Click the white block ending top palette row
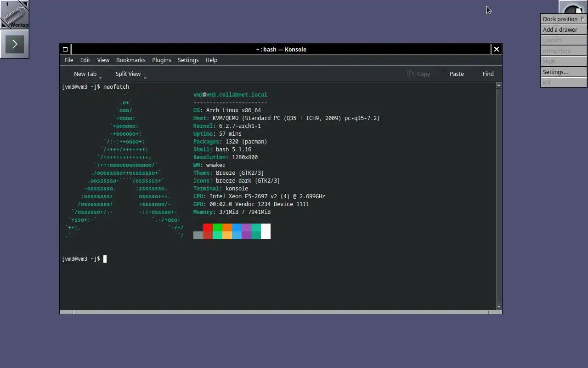This screenshot has width=588, height=368. pyautogui.click(x=266, y=227)
